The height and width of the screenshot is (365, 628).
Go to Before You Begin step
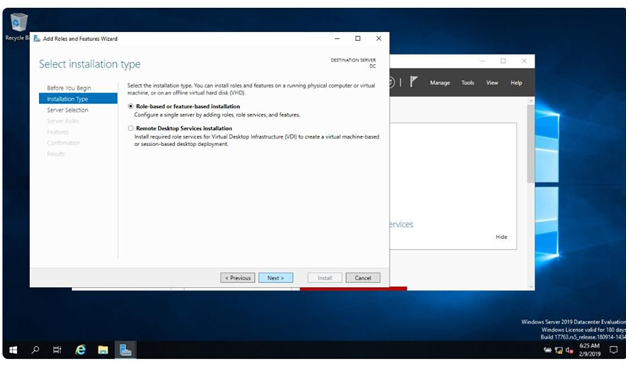coord(69,88)
